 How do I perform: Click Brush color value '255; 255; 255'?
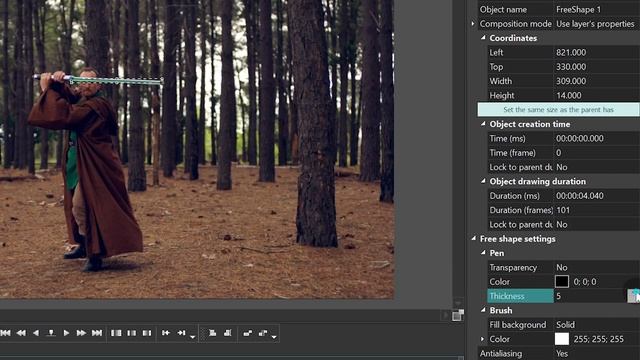[598, 339]
